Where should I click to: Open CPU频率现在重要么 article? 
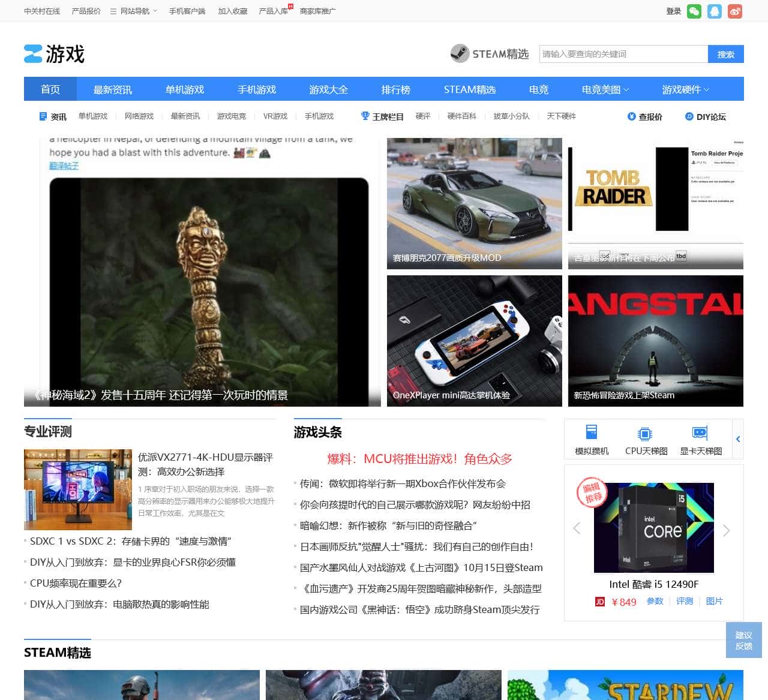point(76,583)
